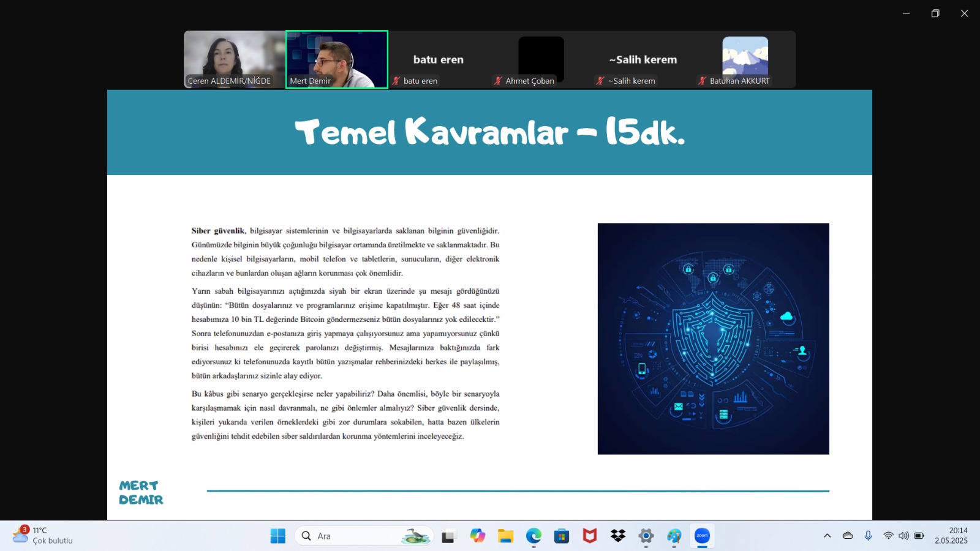Click the muted mic icon next to ~Salih kerem
Viewport: 980px width, 551px height.
[x=600, y=81]
